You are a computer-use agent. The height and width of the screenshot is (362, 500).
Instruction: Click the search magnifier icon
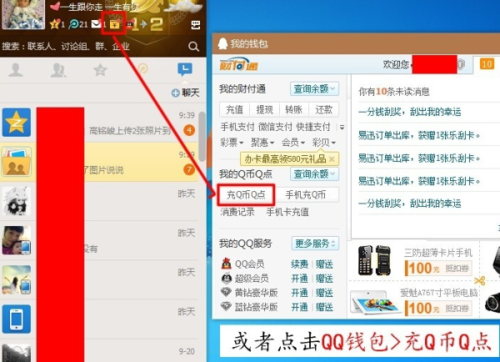tap(194, 46)
